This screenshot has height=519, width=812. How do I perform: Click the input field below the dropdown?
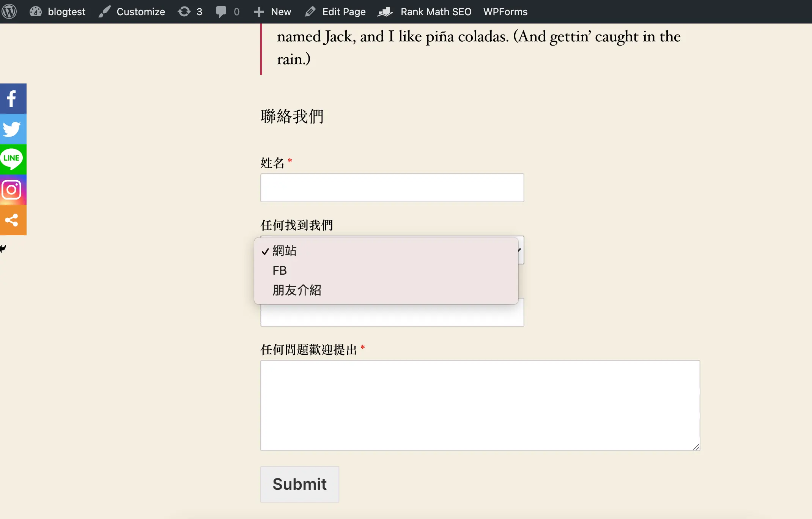coord(392,316)
